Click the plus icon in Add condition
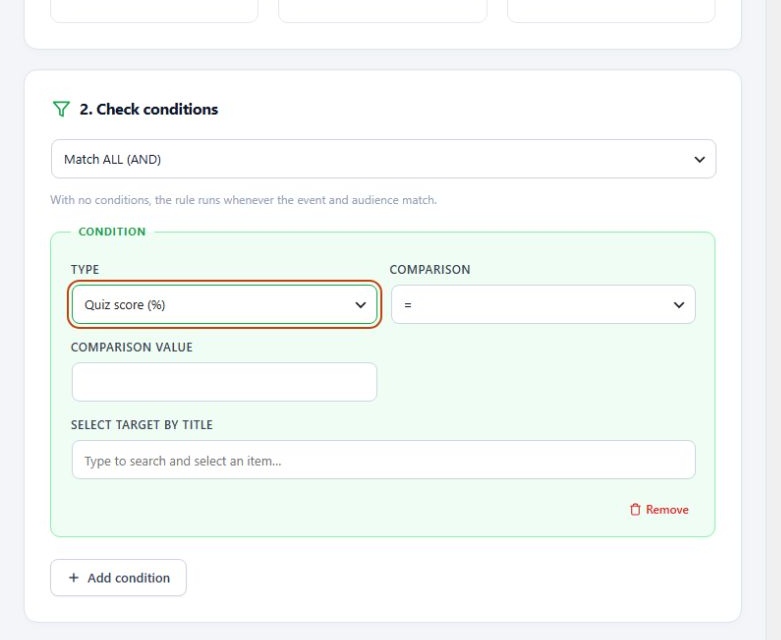781x640 pixels. click(74, 578)
